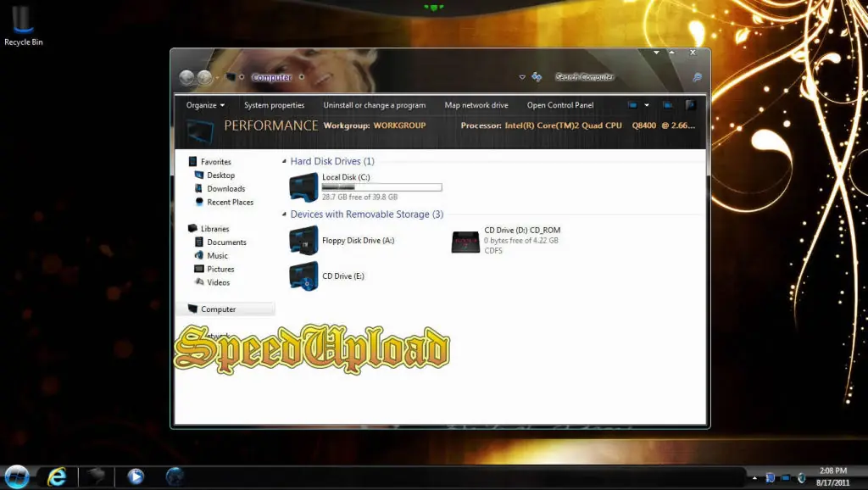
Task: Open the volume tray icon
Action: pos(801,478)
